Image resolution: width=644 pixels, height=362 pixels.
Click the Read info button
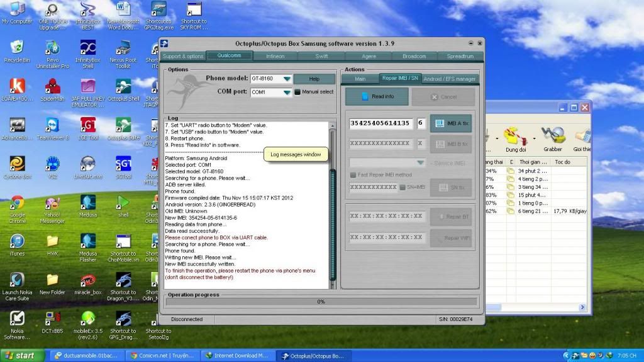point(377,97)
